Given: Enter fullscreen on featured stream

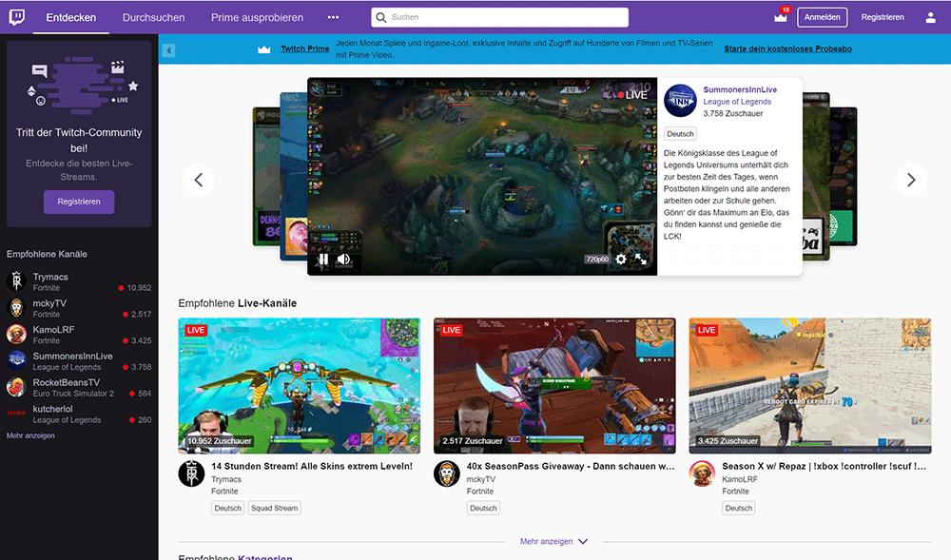Looking at the screenshot, I should click(x=641, y=259).
